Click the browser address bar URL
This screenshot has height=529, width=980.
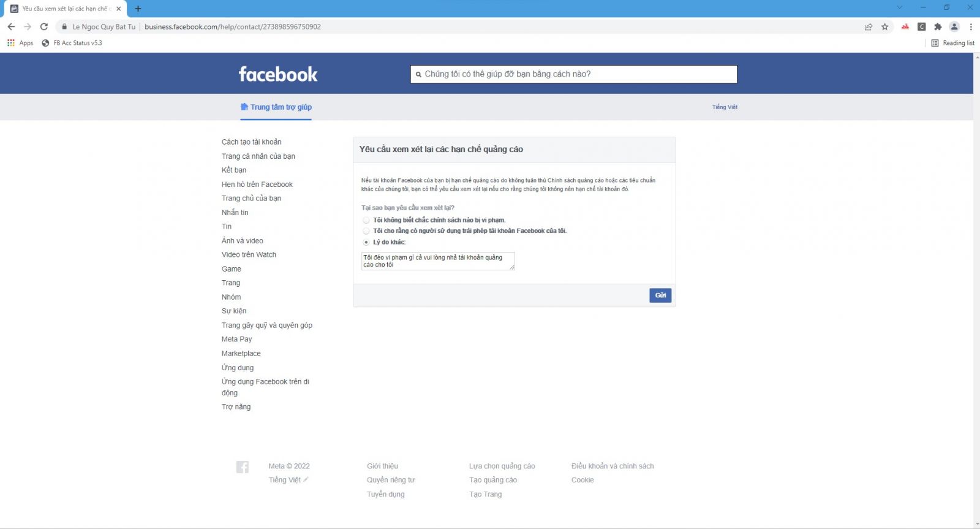click(233, 27)
